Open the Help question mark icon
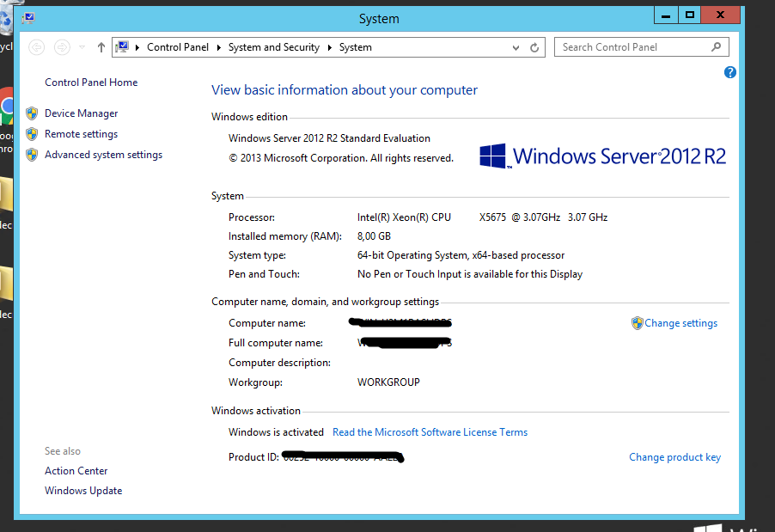The height and width of the screenshot is (532, 775). tap(730, 72)
